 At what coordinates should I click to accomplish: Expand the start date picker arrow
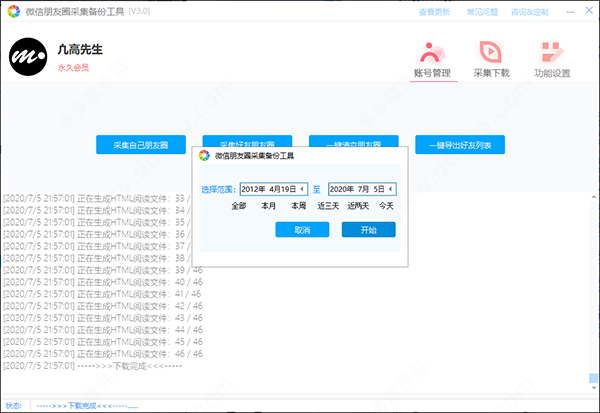click(302, 189)
